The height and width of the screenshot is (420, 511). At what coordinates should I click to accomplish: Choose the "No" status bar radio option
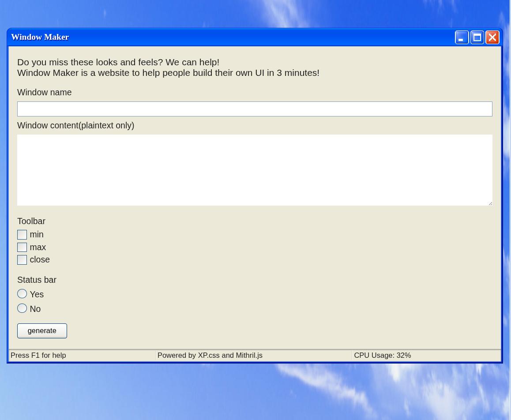pos(22,308)
